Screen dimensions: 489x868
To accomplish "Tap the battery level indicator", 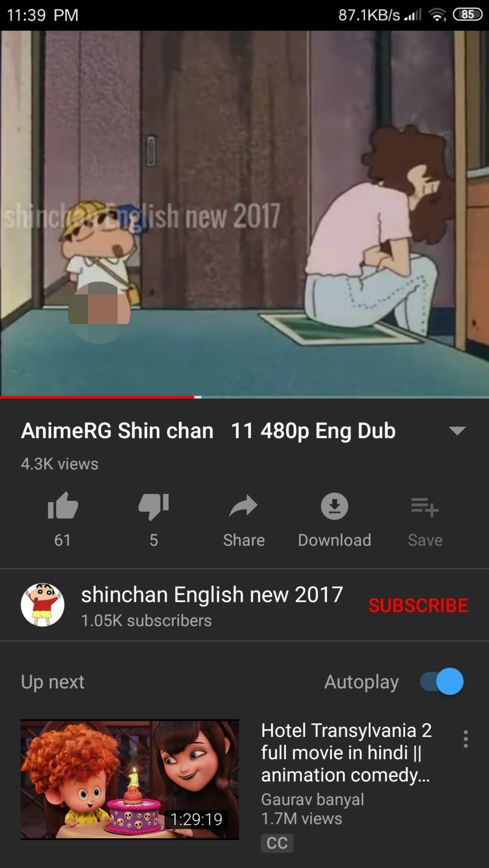I will point(467,14).
